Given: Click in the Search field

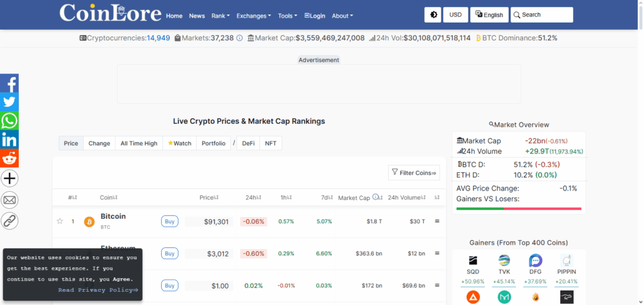Looking at the screenshot, I should click(541, 14).
